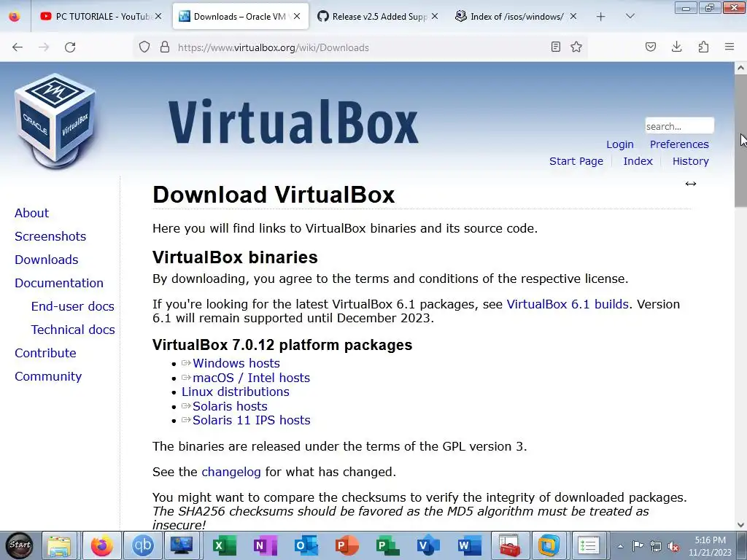Open Contribute in the sidebar
This screenshot has width=747, height=560.
(45, 353)
